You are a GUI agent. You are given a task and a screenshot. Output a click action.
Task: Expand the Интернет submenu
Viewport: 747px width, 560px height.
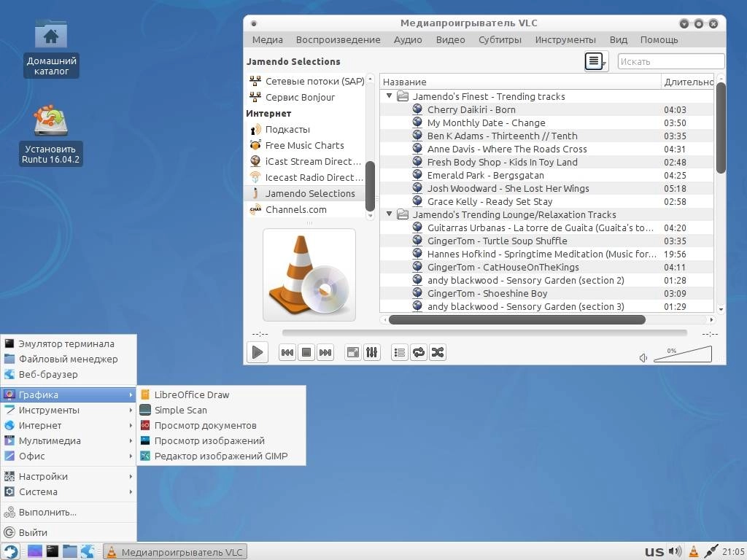69,425
